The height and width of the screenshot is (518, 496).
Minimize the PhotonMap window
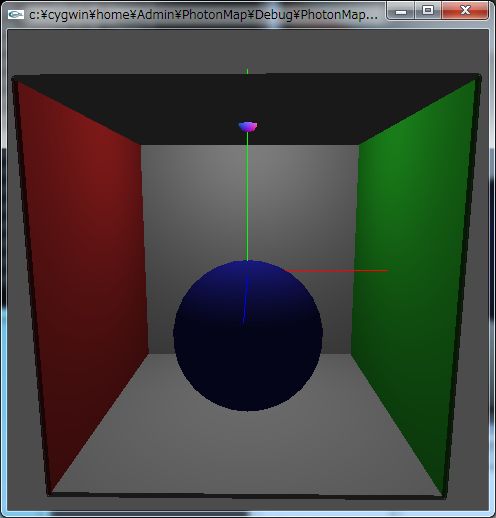click(x=401, y=11)
